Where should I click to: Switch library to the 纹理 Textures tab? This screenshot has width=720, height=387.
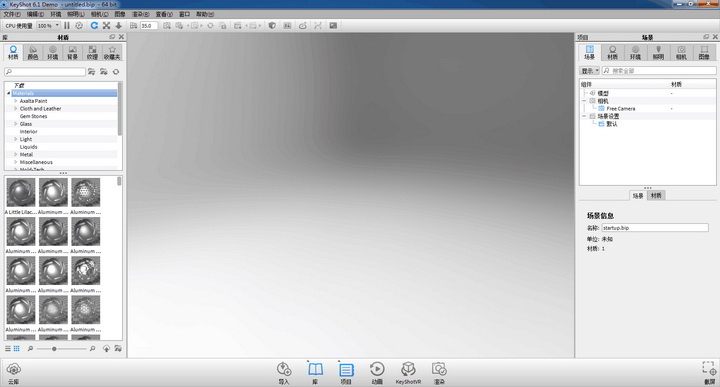pyautogui.click(x=92, y=53)
